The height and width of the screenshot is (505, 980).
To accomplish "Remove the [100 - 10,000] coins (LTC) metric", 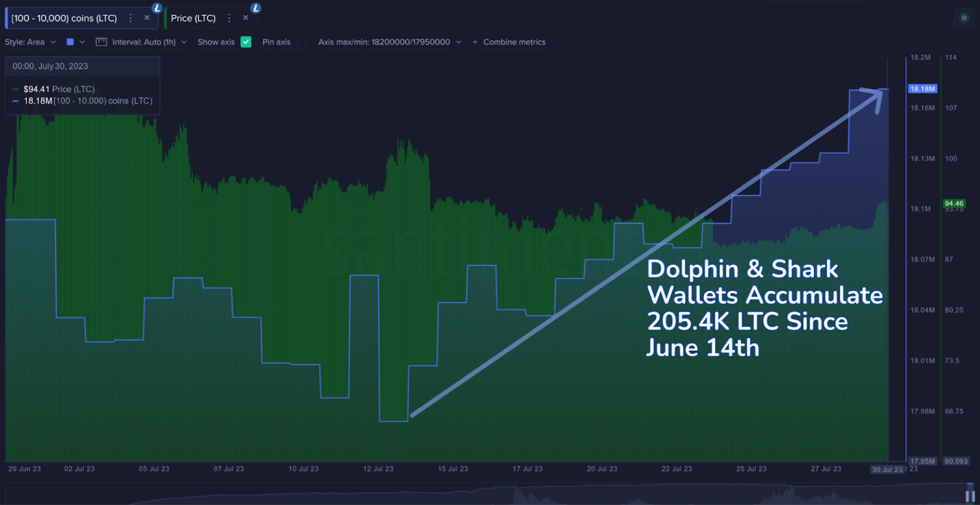I will (147, 18).
